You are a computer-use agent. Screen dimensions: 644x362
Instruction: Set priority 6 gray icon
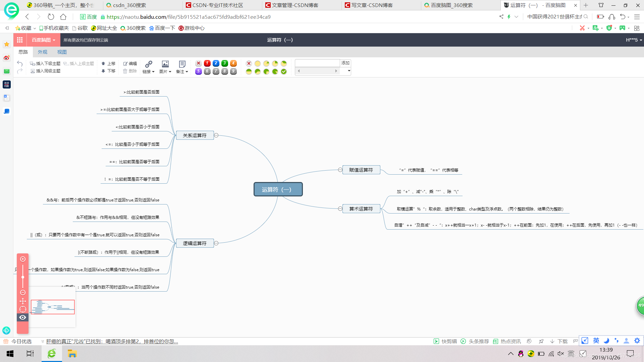207,71
